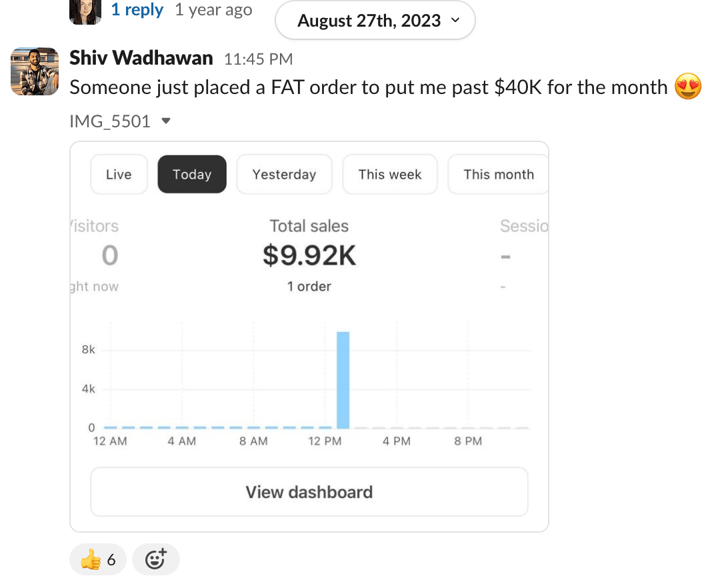Screen dimensions: 716x588
Task: Click the IMG_5501 file name
Action: coord(110,121)
